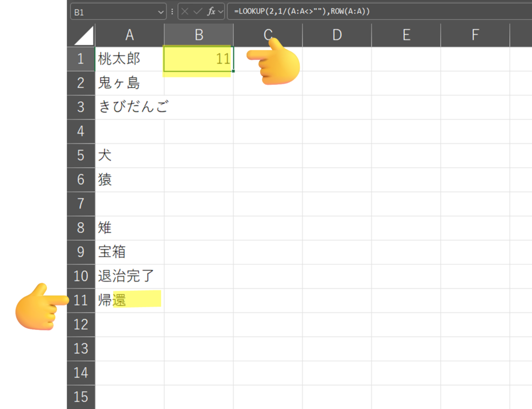Click into the LOOKUP formula text
This screenshot has height=409, width=532.
coord(301,11)
